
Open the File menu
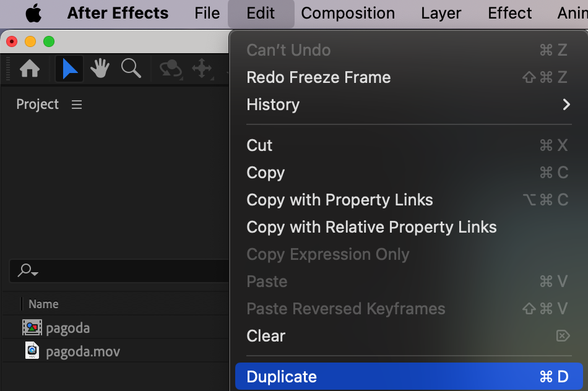(x=207, y=14)
